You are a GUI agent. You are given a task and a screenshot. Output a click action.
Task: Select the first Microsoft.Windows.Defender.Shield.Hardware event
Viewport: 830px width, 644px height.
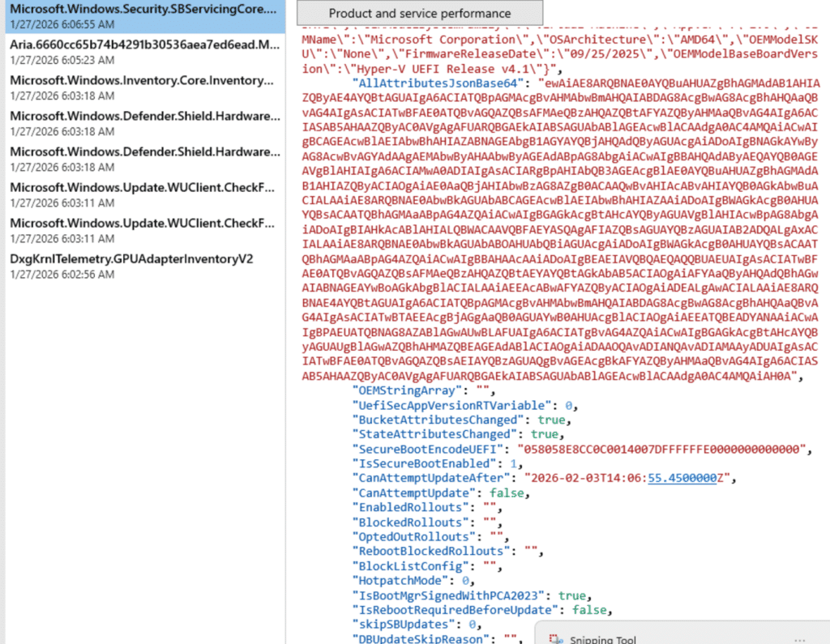click(142, 123)
